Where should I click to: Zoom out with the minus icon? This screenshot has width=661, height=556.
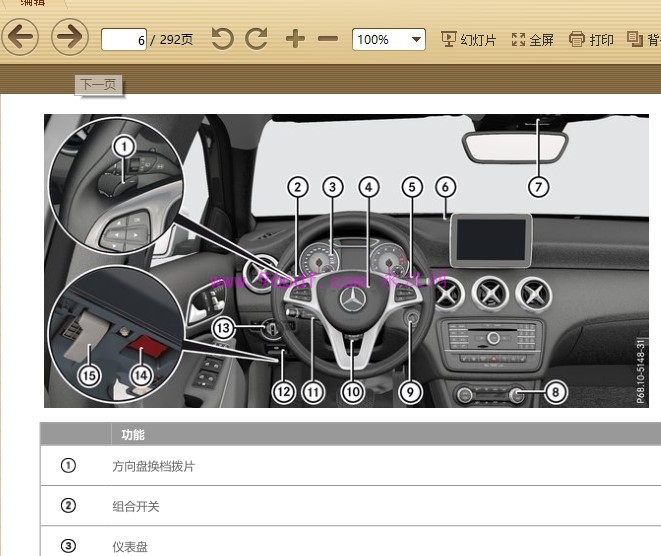click(328, 39)
